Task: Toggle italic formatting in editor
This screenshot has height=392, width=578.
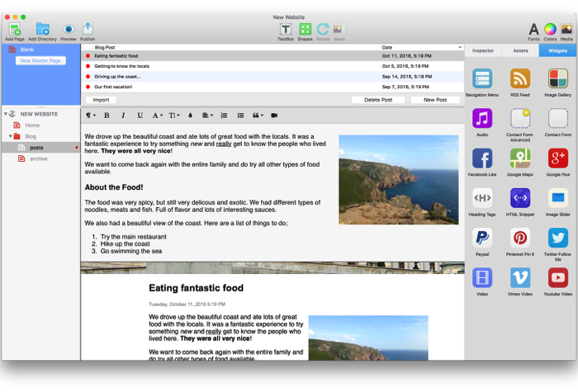Action: tap(123, 115)
